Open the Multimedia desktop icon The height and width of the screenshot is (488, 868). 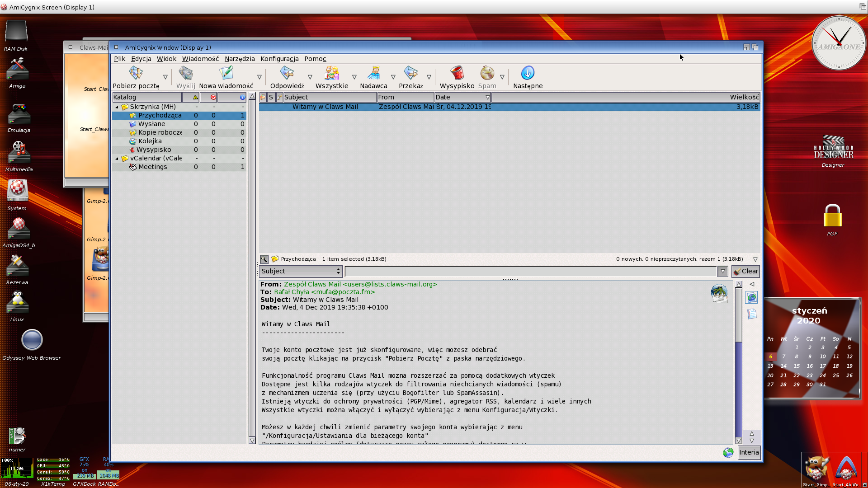(19, 152)
